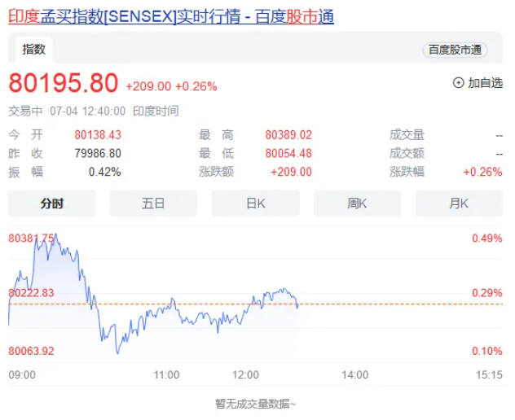The width and height of the screenshot is (515, 420).
Task: Click the 最低 value 80054.48
Action: point(288,153)
